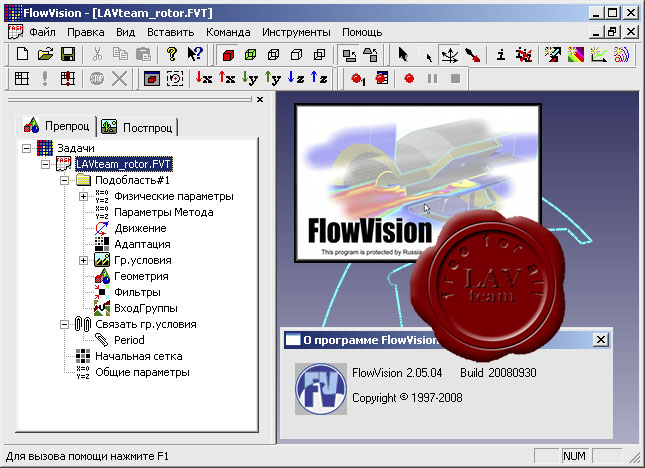Open the Правка menu
This screenshot has width=645, height=468.
[86, 32]
